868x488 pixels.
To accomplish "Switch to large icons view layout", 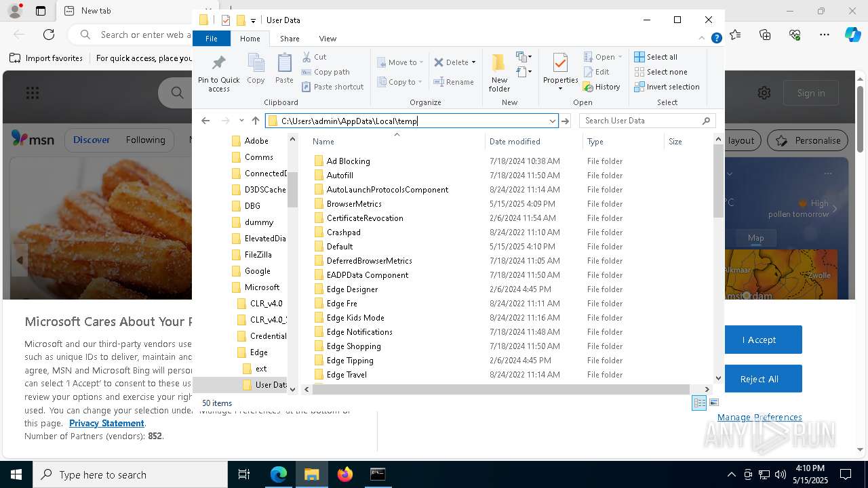I will [713, 403].
